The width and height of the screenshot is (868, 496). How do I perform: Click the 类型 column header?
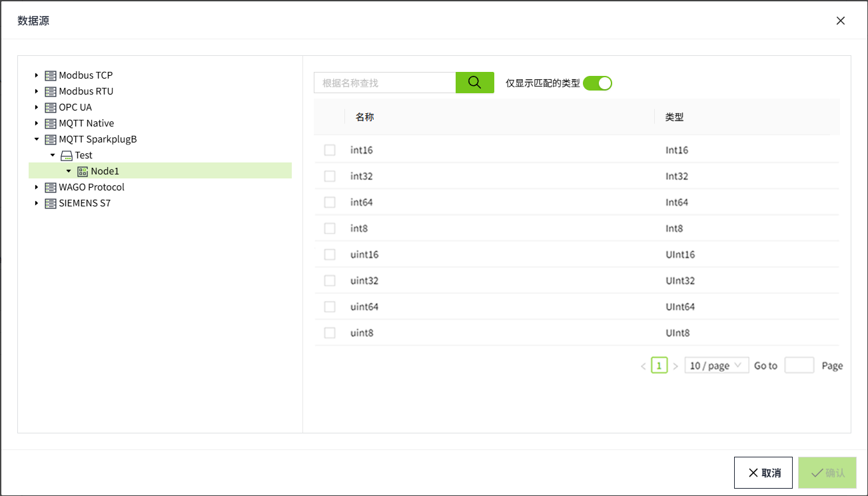(x=674, y=117)
